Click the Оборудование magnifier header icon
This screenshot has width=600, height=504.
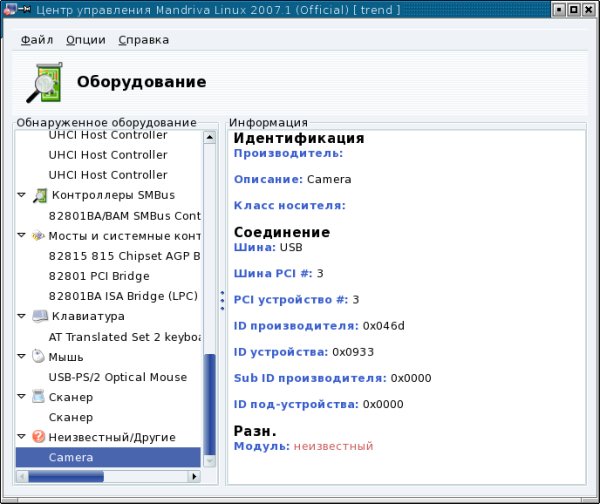44,82
